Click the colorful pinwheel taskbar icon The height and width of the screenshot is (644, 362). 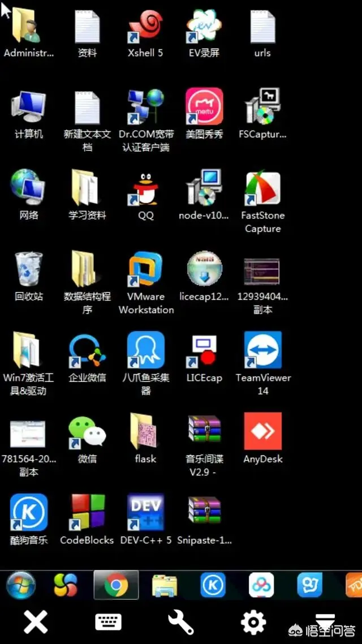pyautogui.click(x=66, y=585)
